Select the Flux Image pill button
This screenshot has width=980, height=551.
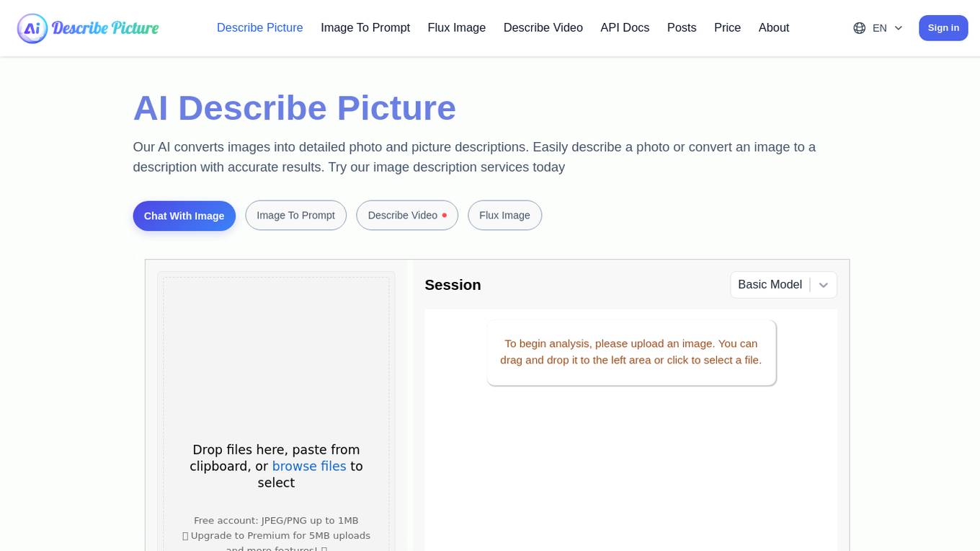coord(504,215)
